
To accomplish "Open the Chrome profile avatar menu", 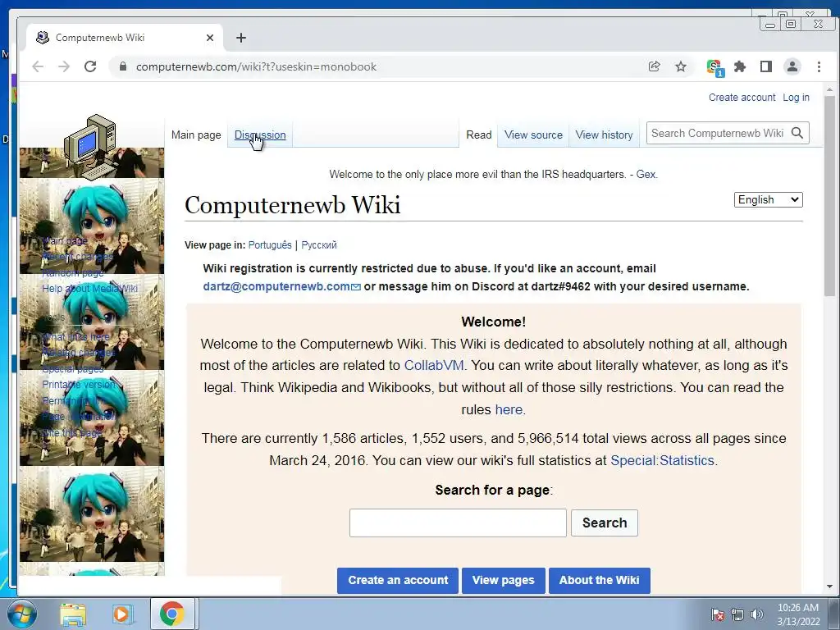I will [792, 66].
